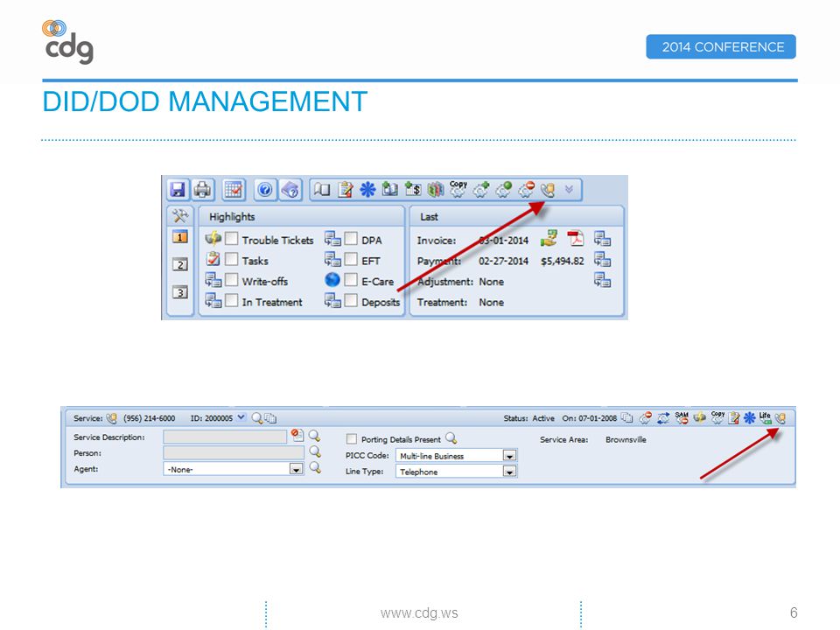Click the detail icon beside In Treatment
This screenshot has width=840, height=630.
[213, 300]
